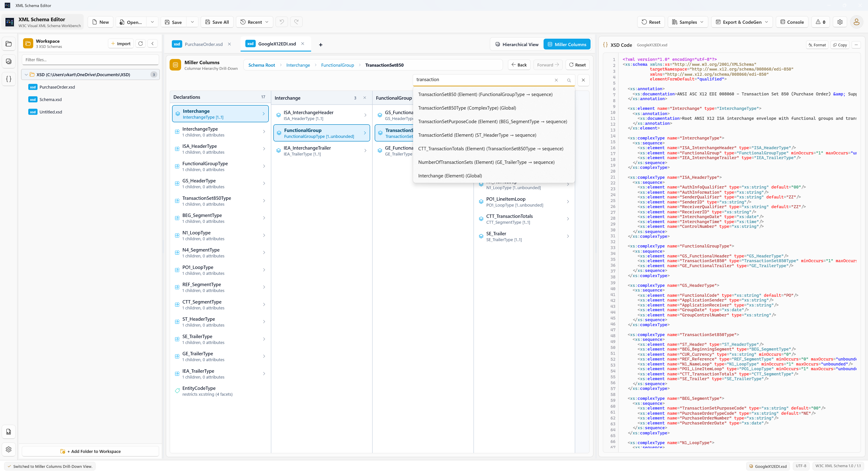
Task: Open the sidebar settings gear at bottom-left
Action: 9,449
